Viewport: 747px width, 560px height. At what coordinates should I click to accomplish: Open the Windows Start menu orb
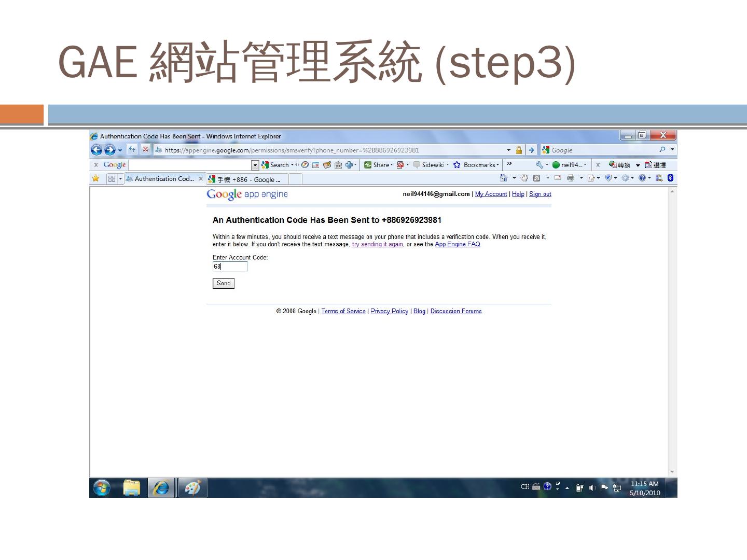point(102,488)
